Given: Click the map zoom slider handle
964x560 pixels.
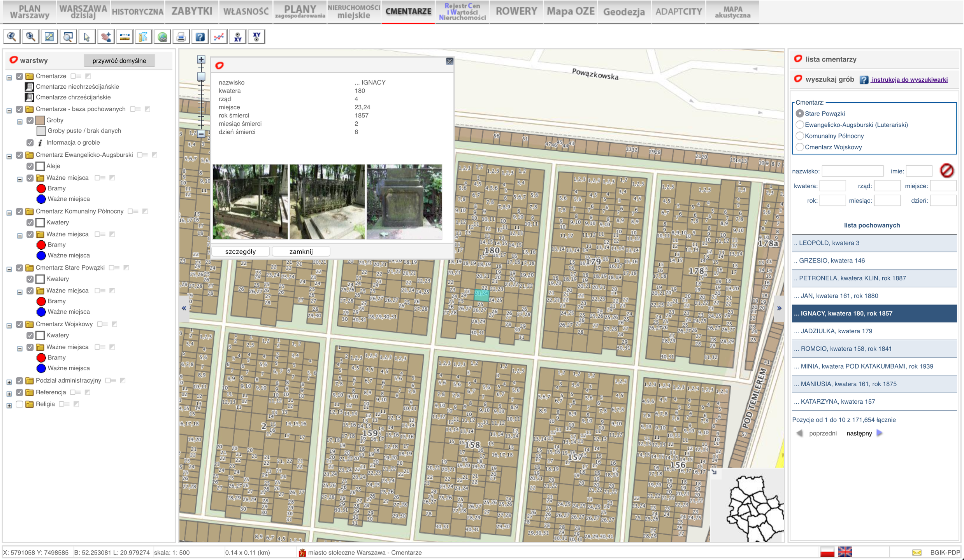Looking at the screenshot, I should 201,76.
